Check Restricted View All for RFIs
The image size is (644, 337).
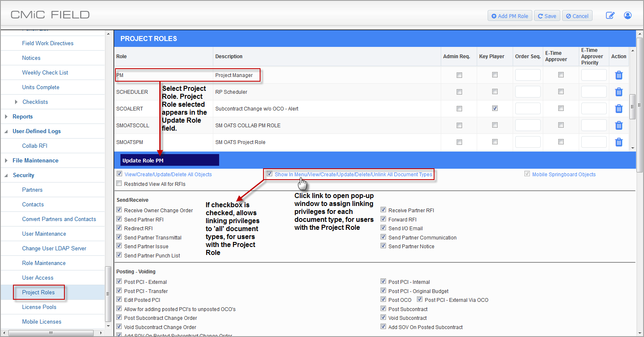(x=119, y=184)
